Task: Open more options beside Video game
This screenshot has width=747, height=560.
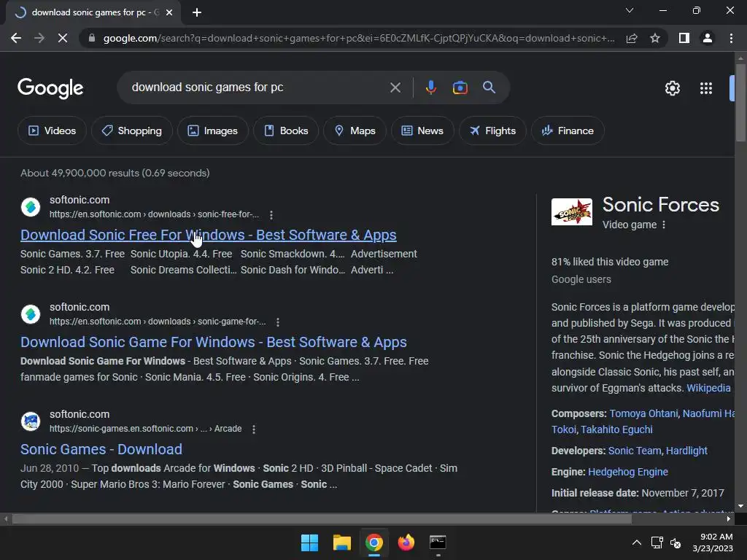Action: [664, 225]
